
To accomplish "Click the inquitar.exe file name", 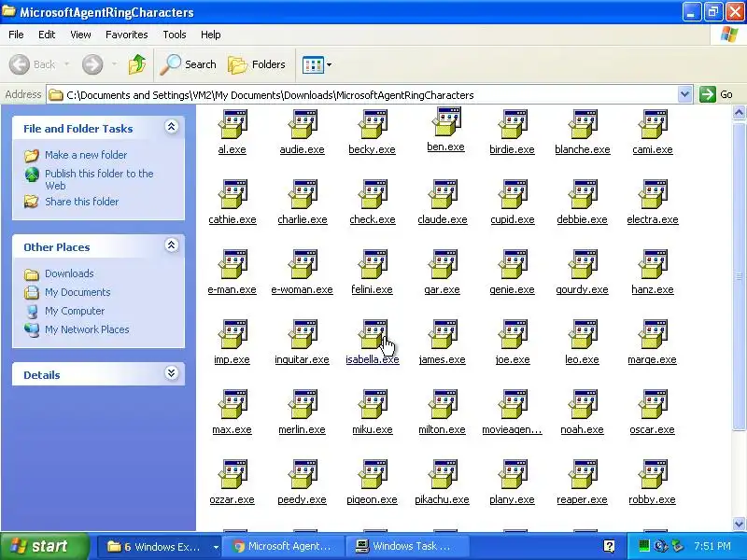I will pyautogui.click(x=302, y=359).
